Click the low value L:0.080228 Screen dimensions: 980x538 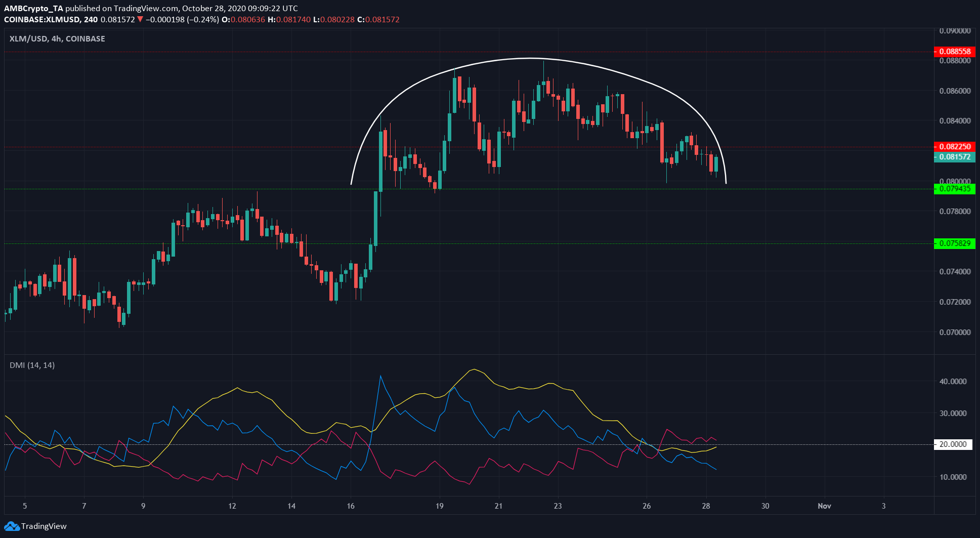333,20
